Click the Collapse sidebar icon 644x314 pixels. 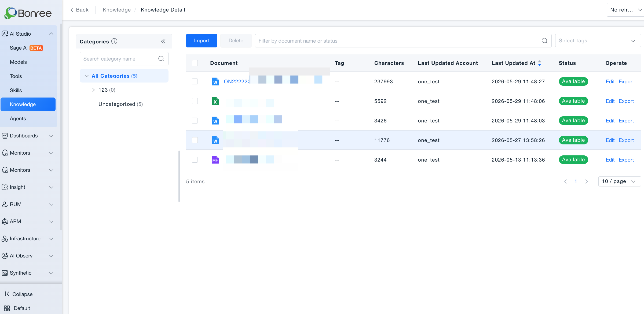click(x=7, y=294)
